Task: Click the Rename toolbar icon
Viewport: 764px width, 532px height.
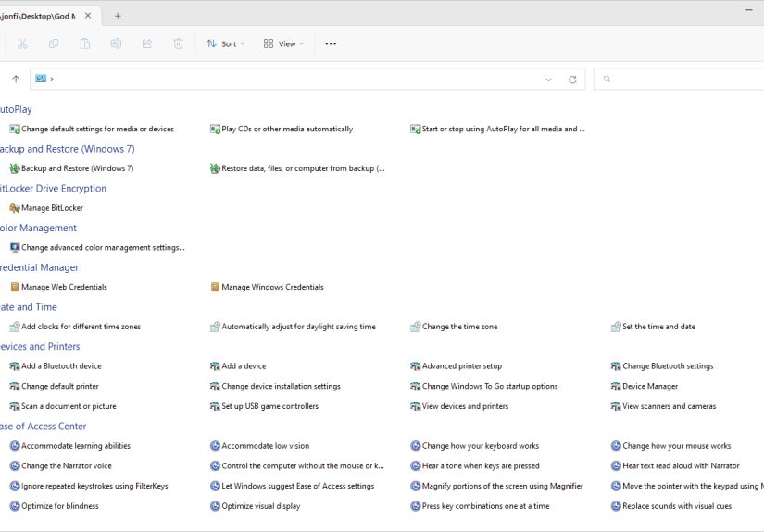Action: tap(116, 43)
